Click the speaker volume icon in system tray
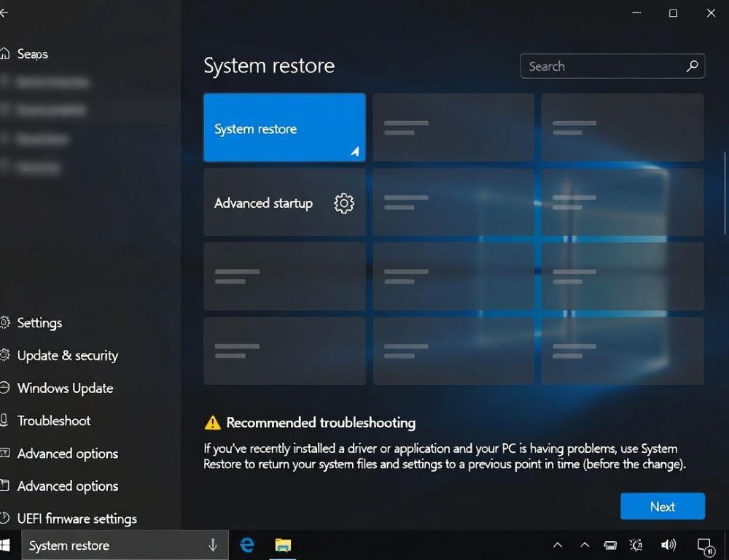Screen dimensions: 729x560 [668, 545]
